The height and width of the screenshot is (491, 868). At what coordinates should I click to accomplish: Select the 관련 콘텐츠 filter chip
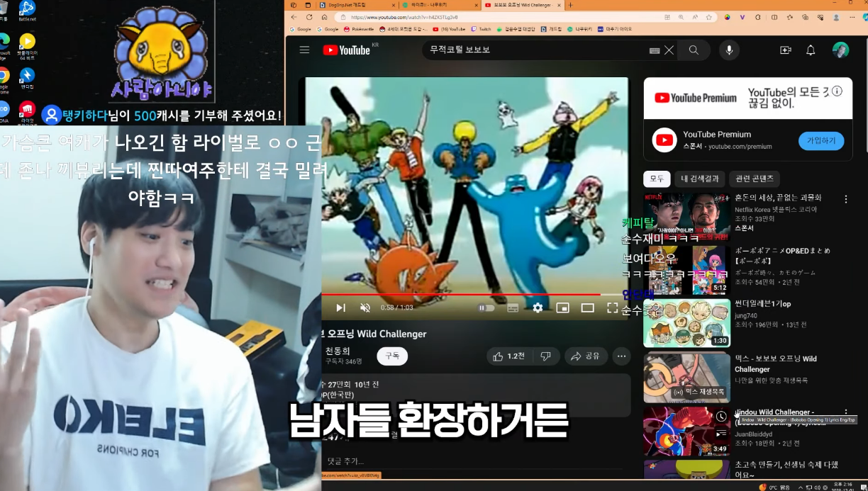point(755,179)
